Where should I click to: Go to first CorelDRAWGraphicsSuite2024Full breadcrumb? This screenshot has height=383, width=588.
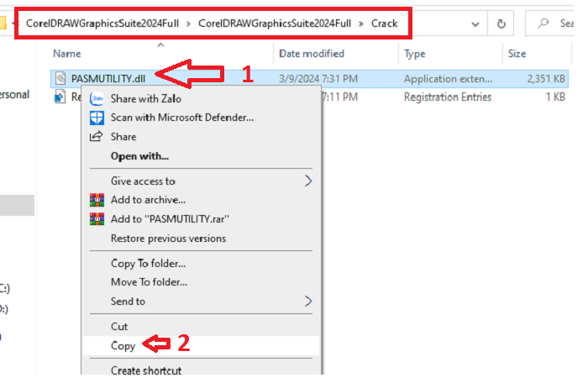[102, 24]
